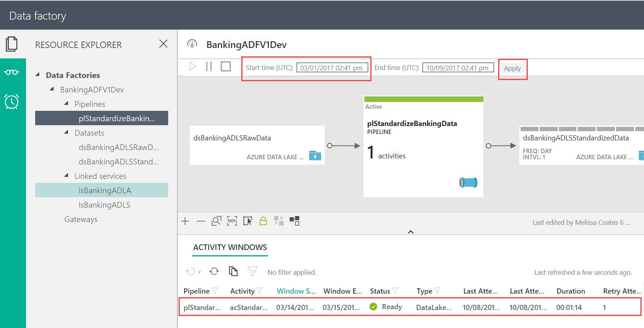
Task: Collapse the Datasets tree node
Action: pyautogui.click(x=67, y=132)
